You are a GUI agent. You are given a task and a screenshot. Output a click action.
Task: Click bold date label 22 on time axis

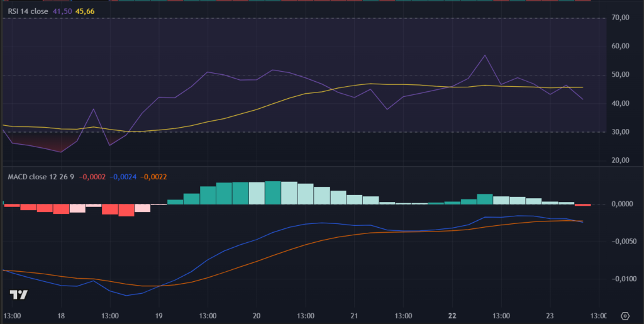point(452,316)
